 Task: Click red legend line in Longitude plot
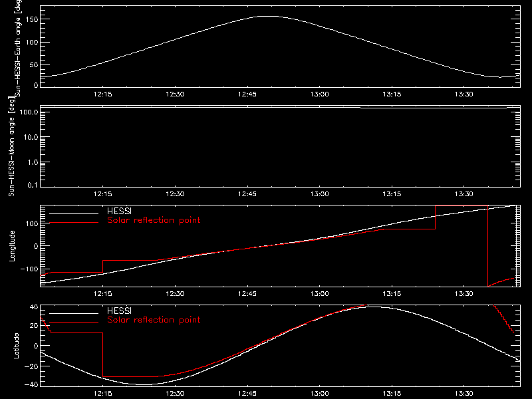coord(74,223)
